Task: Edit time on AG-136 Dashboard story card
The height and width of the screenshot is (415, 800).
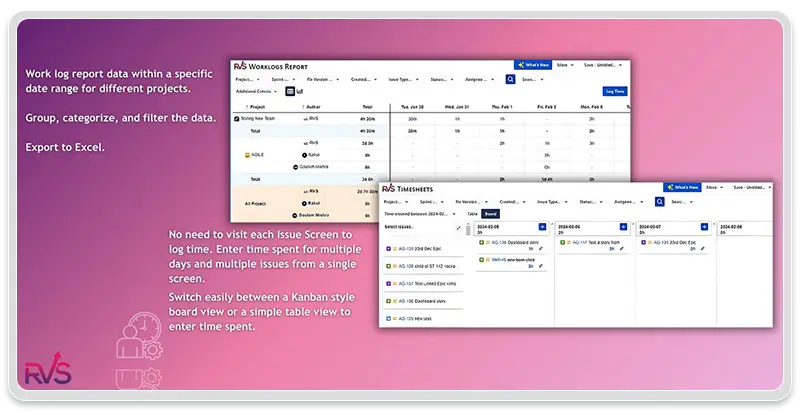Action: (x=541, y=249)
